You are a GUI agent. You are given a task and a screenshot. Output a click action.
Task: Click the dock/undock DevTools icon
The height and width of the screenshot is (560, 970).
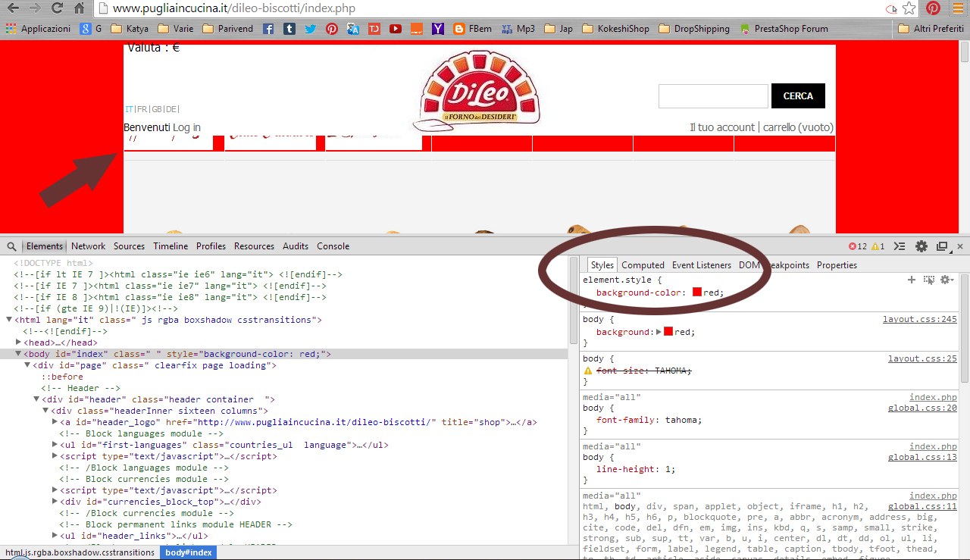pos(943,246)
